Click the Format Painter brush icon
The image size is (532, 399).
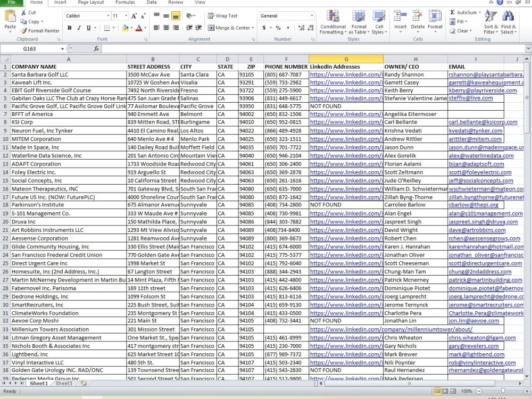click(23, 31)
